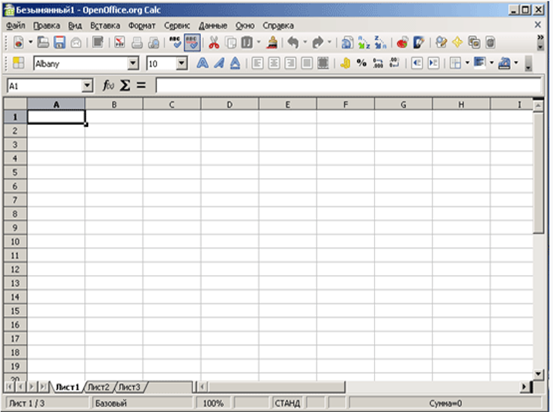Expand the Borders dropdown arrow
Viewport: 553px width, 412px height.
pos(467,63)
